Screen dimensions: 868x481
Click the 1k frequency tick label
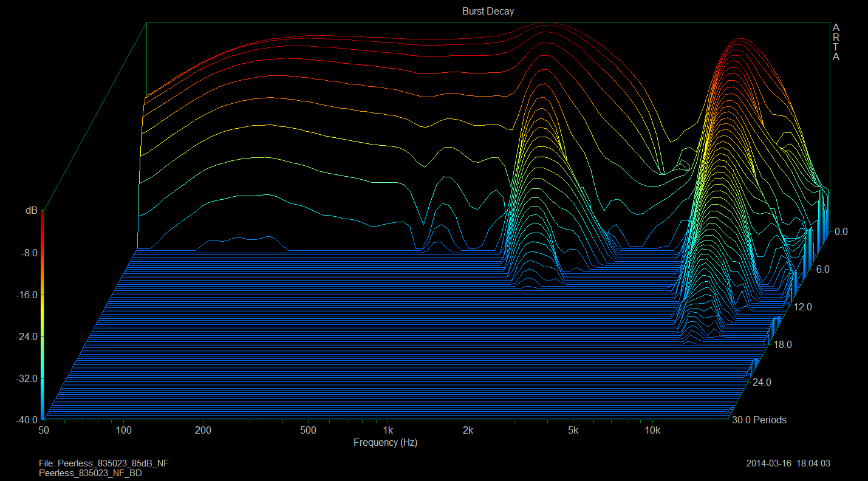(388, 431)
